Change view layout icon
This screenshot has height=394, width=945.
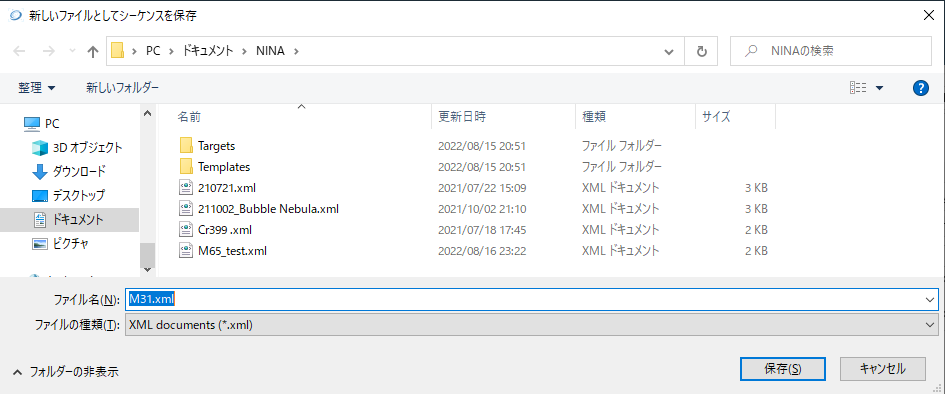858,88
